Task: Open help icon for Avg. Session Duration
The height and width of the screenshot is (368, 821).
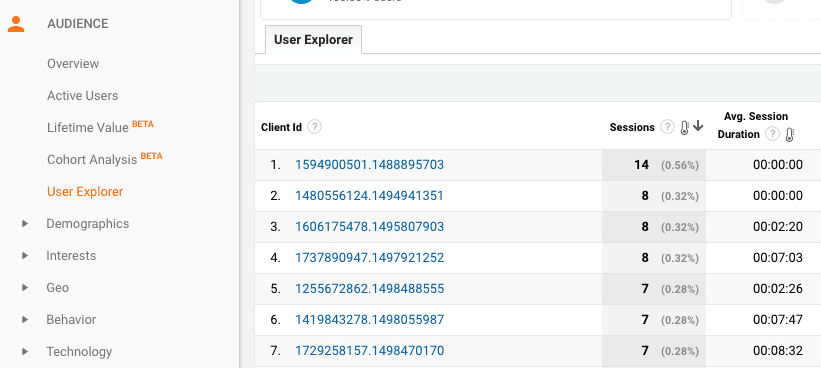Action: pos(772,134)
